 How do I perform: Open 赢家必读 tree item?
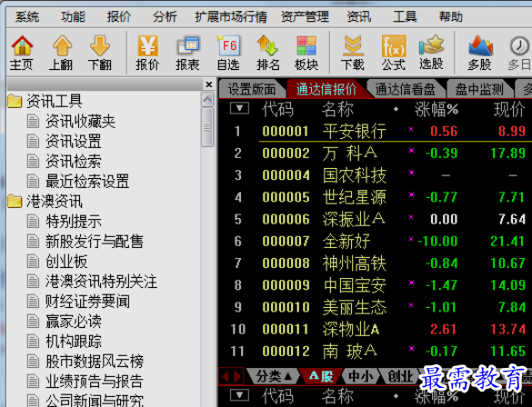coord(73,322)
